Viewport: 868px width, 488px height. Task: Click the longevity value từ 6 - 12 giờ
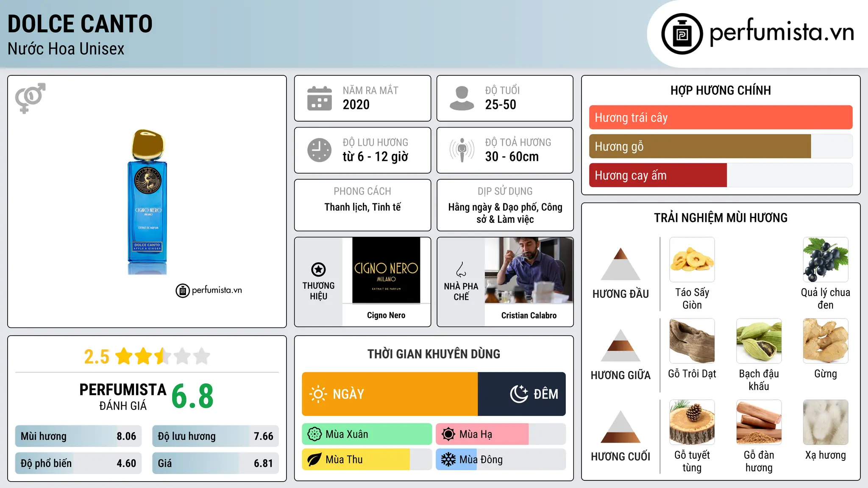point(376,157)
